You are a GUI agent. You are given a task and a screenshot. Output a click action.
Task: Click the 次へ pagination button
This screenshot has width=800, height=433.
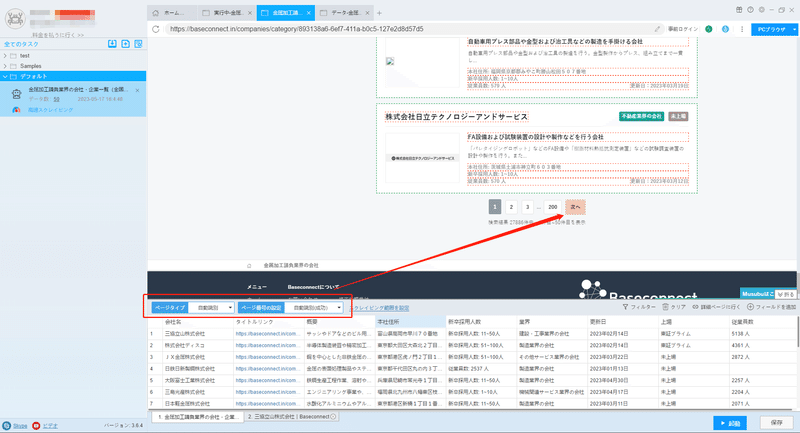[575, 207]
